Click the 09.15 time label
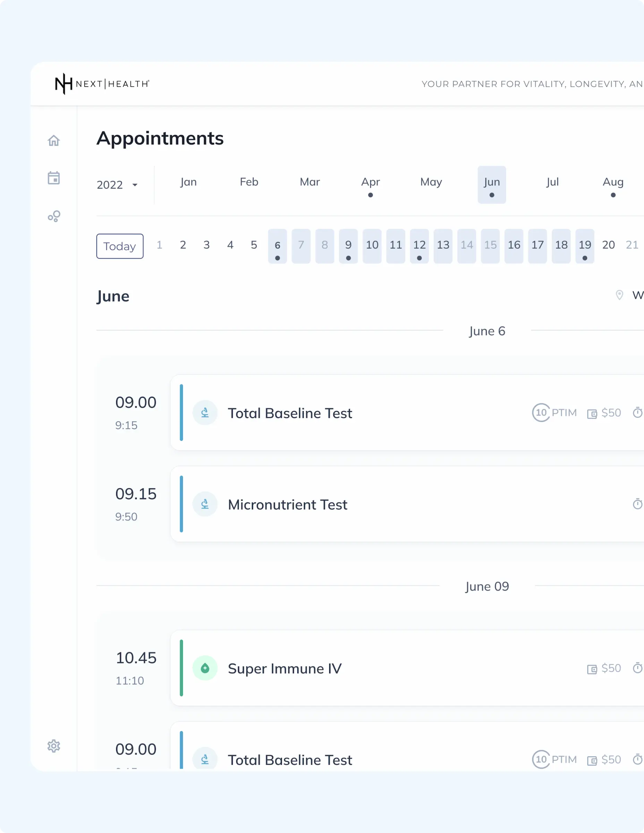This screenshot has width=644, height=833. point(136,494)
